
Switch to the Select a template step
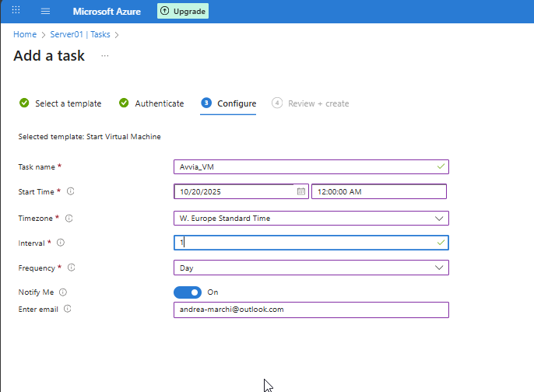pyautogui.click(x=60, y=103)
